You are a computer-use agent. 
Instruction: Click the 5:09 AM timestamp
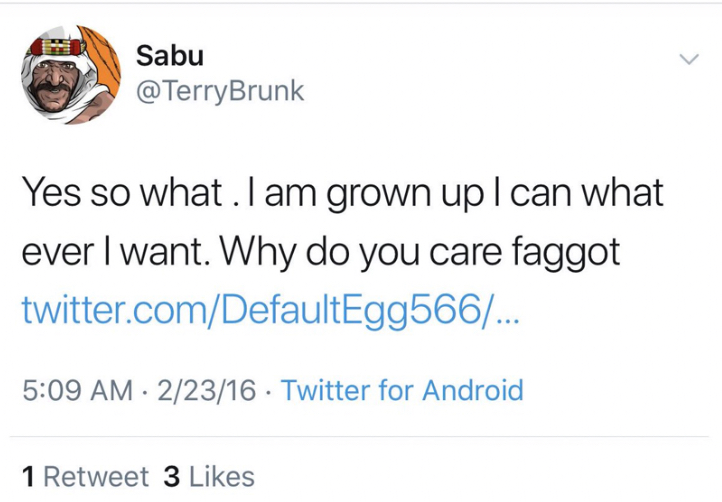point(77,390)
